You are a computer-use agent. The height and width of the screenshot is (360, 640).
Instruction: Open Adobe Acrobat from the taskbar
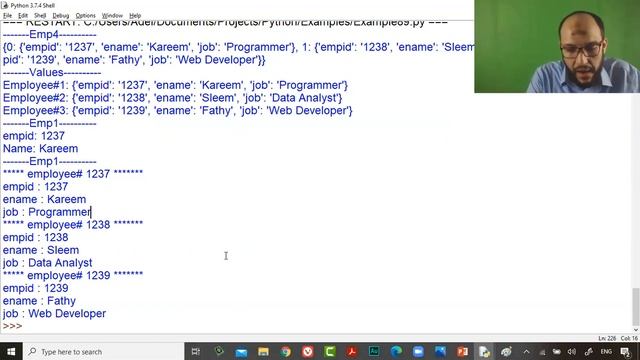click(x=352, y=351)
